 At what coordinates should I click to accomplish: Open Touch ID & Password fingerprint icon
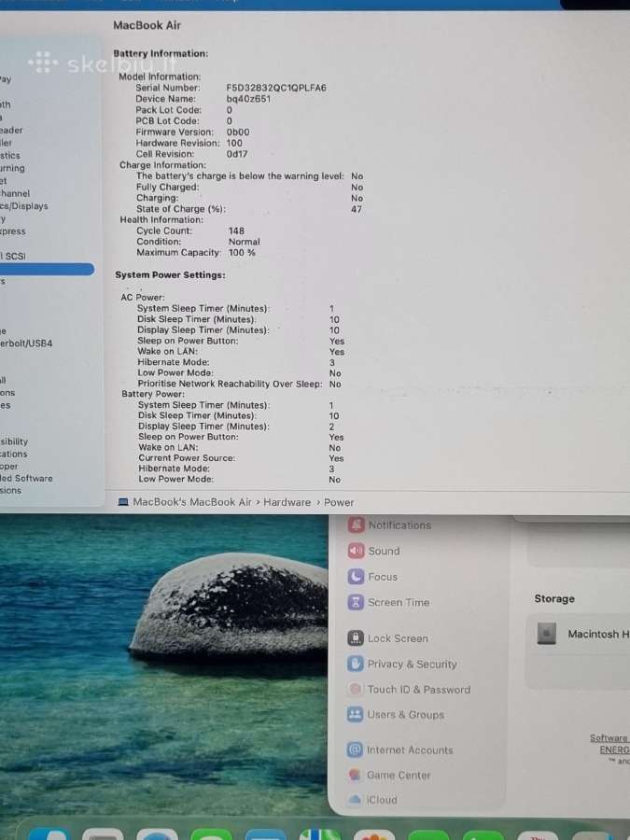point(355,689)
